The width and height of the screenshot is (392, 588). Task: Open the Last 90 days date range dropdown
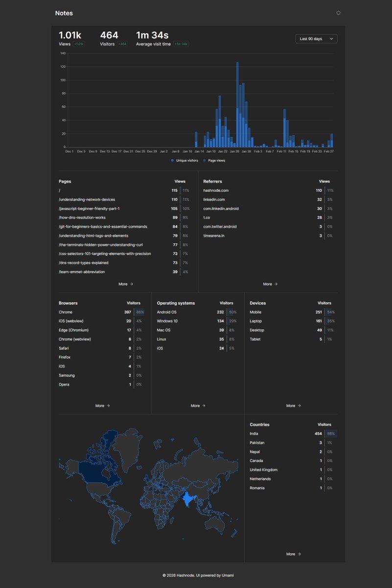(x=316, y=39)
